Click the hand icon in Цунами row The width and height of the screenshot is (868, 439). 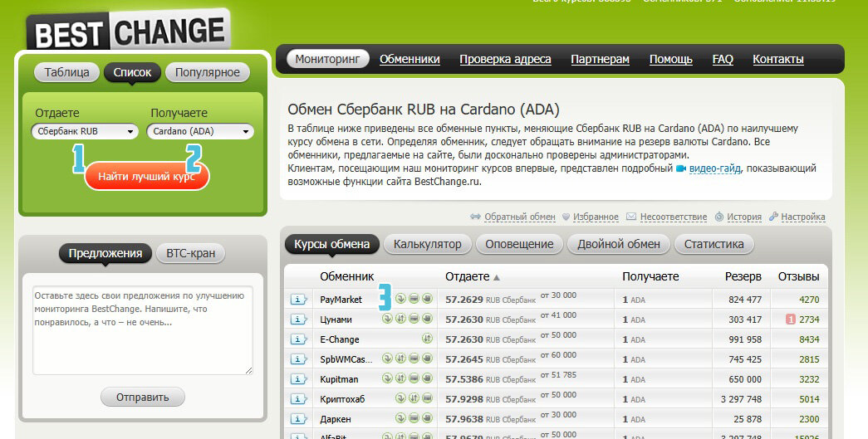[x=427, y=319]
